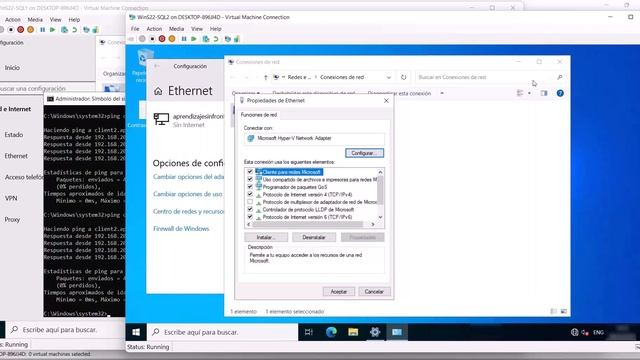Screen dimensions: 640x360
Task: Click the vertical scrollbar of the elements list
Action: point(380,190)
